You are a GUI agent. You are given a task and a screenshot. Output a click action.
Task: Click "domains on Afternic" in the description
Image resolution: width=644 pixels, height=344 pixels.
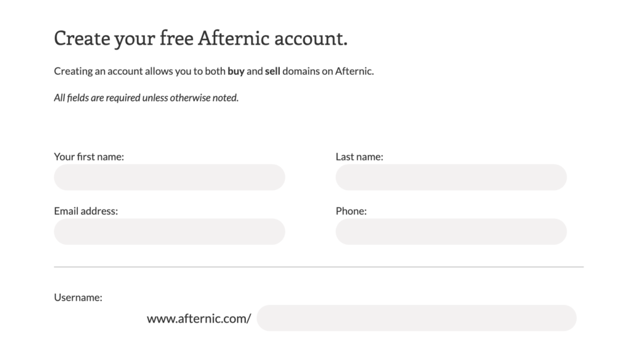pos(328,71)
